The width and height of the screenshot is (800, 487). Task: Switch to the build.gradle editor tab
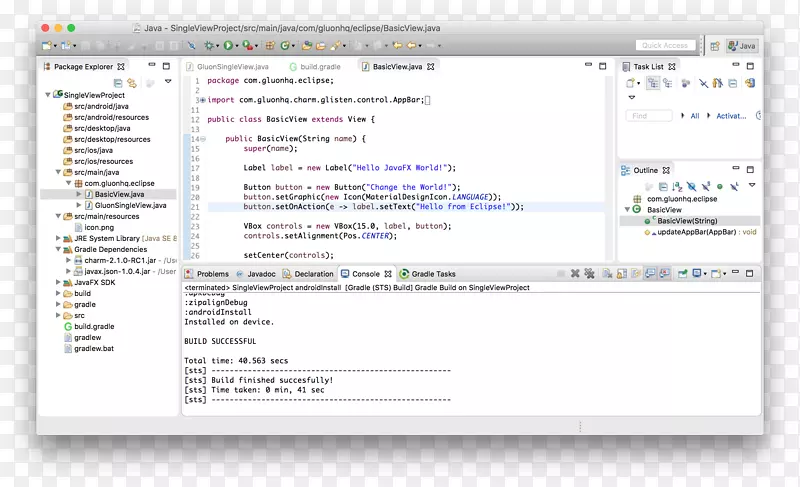[321, 66]
